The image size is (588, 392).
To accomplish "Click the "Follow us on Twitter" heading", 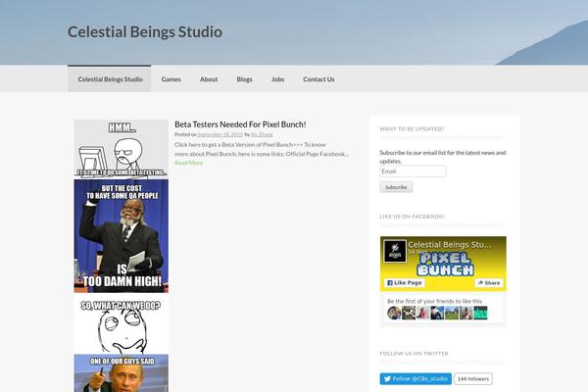I will point(414,354).
